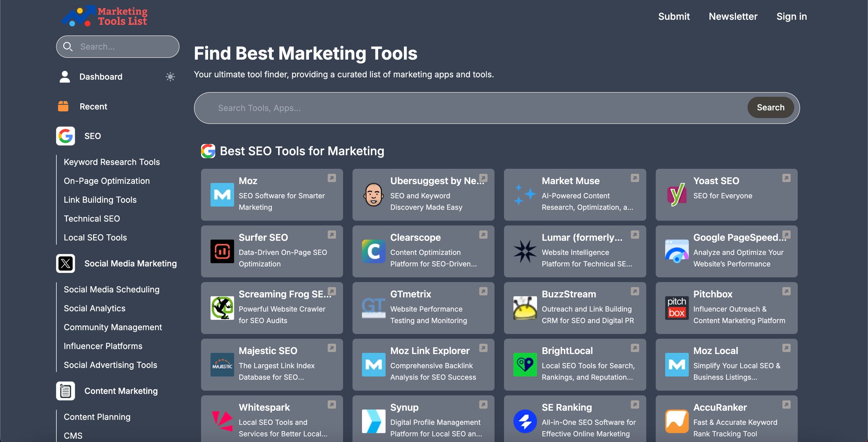The image size is (868, 442).
Task: Click the Majestic SEO logo
Action: (222, 365)
